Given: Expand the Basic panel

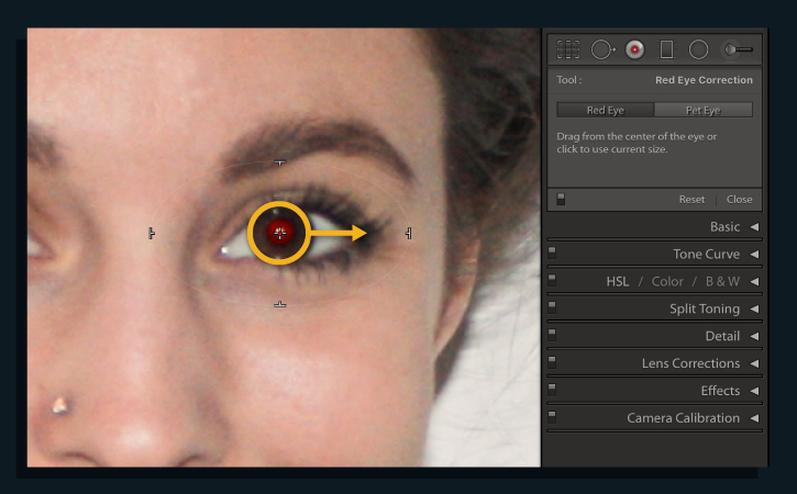Looking at the screenshot, I should [x=754, y=227].
